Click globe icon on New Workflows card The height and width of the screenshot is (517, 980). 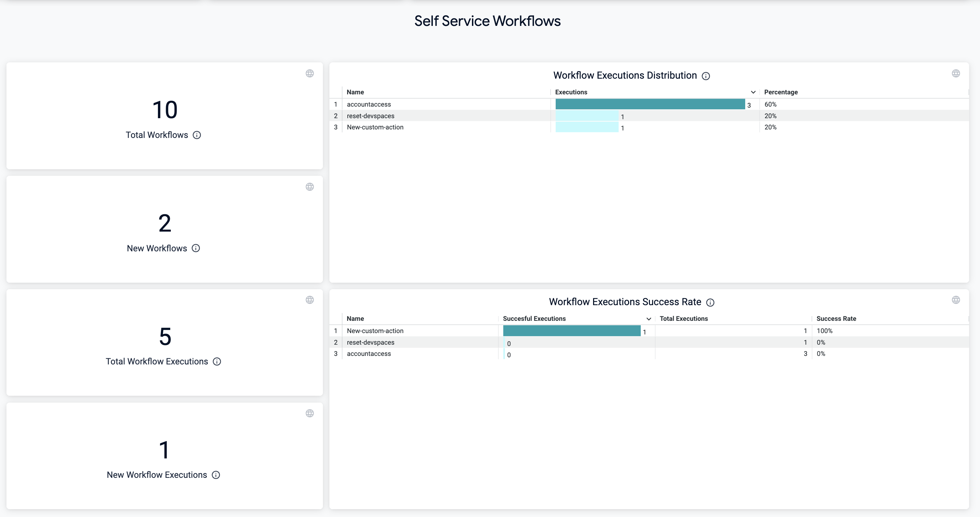[x=310, y=187]
